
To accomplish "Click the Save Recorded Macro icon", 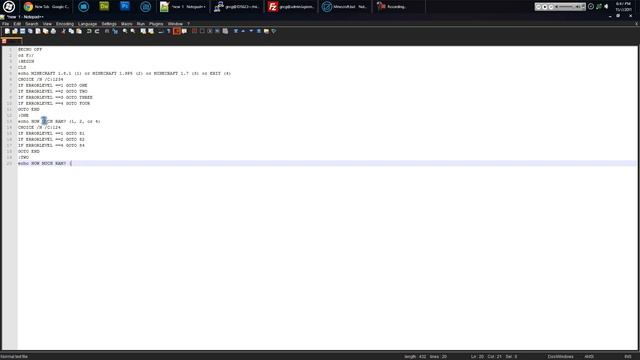I will point(225,31).
